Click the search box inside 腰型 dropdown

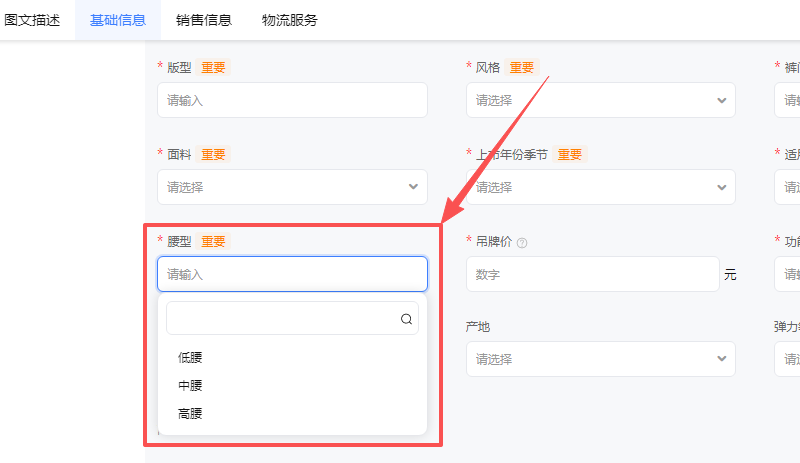click(x=282, y=319)
